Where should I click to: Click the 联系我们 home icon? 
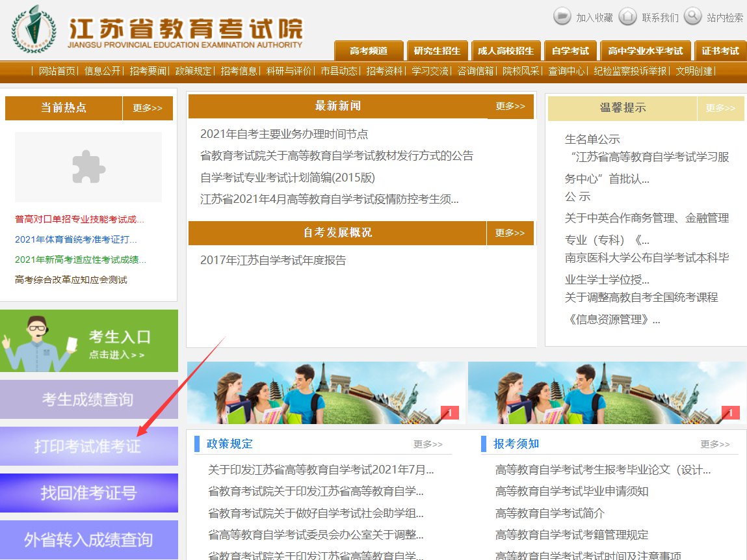[x=627, y=16]
